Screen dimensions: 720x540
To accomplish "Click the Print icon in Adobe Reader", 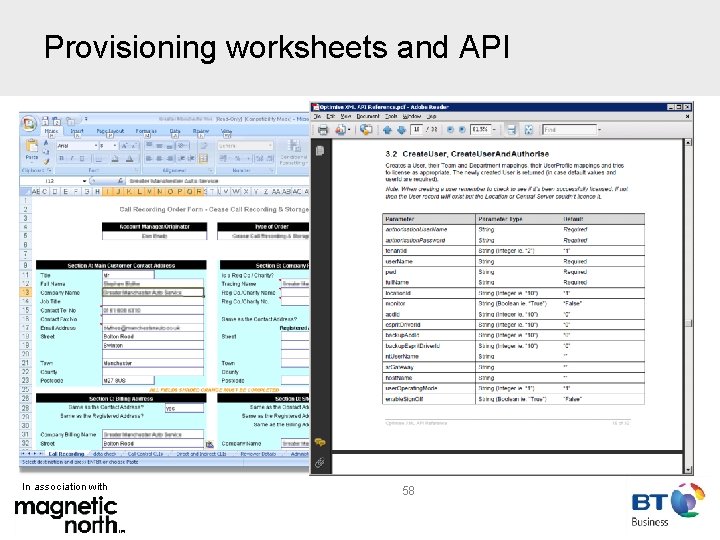I will pos(323,130).
